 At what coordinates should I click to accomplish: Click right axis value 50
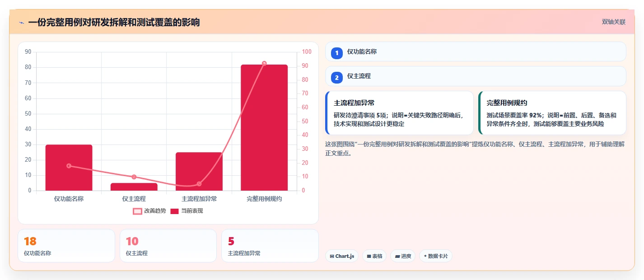click(305, 121)
